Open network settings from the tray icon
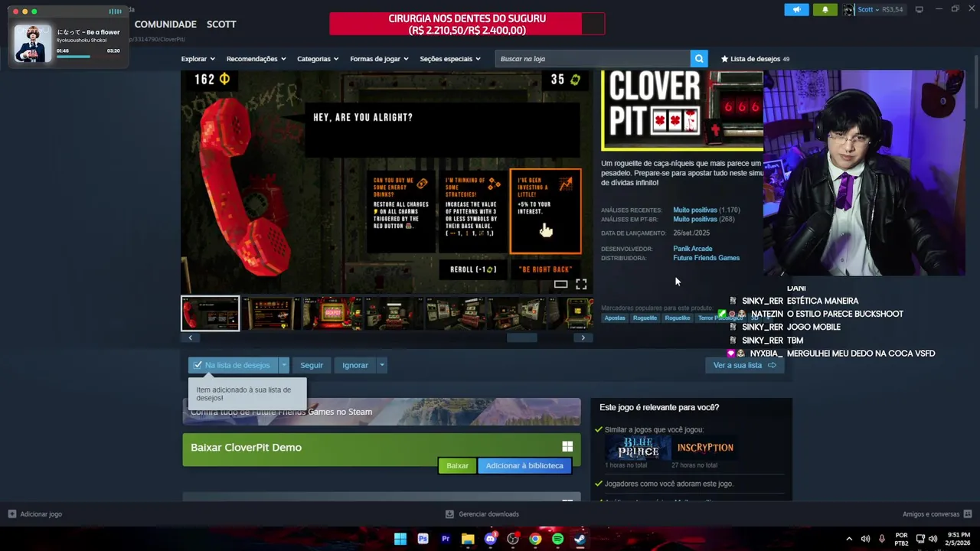Screen dimensions: 980x551 (920, 539)
